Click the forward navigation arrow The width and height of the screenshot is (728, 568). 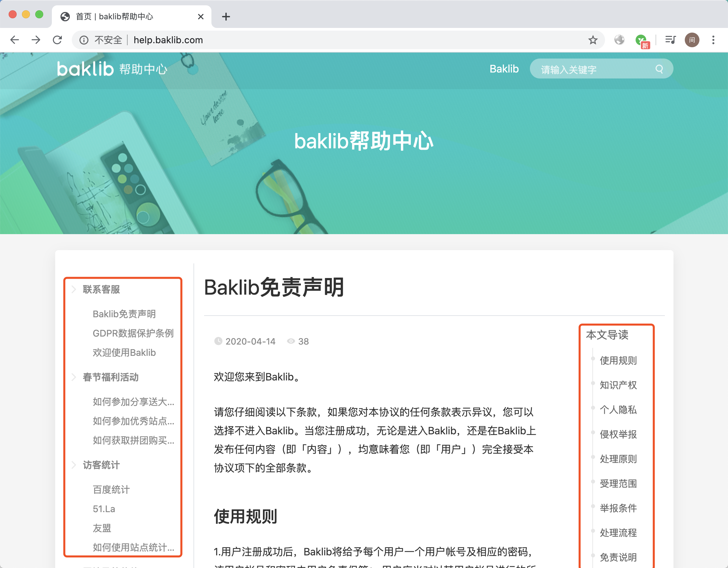click(x=36, y=40)
